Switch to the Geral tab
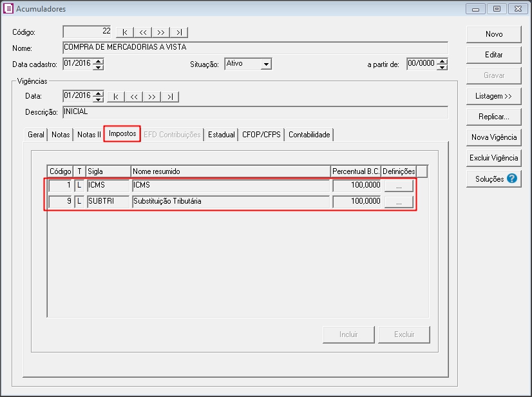Image resolution: width=532 pixels, height=397 pixels. pos(36,135)
